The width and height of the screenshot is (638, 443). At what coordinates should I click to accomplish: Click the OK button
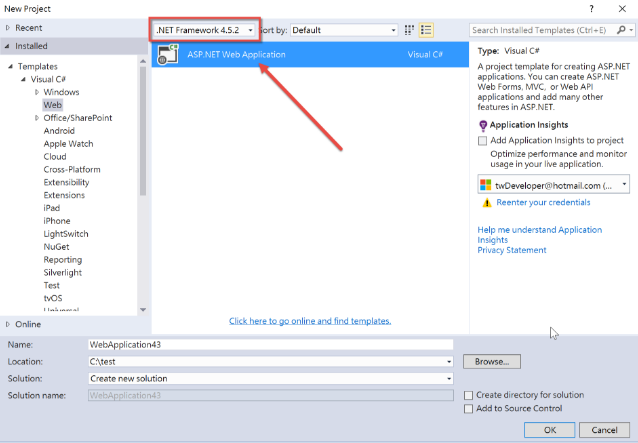click(550, 430)
